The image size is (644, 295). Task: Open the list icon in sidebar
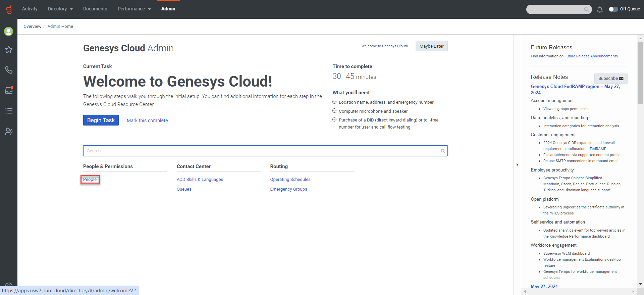tap(9, 111)
